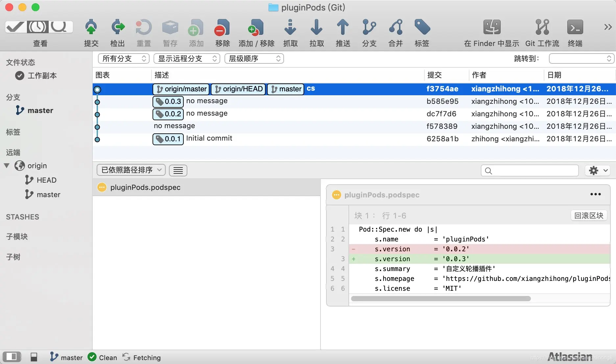
Task: Open the Merge (合并) tool
Action: click(396, 27)
